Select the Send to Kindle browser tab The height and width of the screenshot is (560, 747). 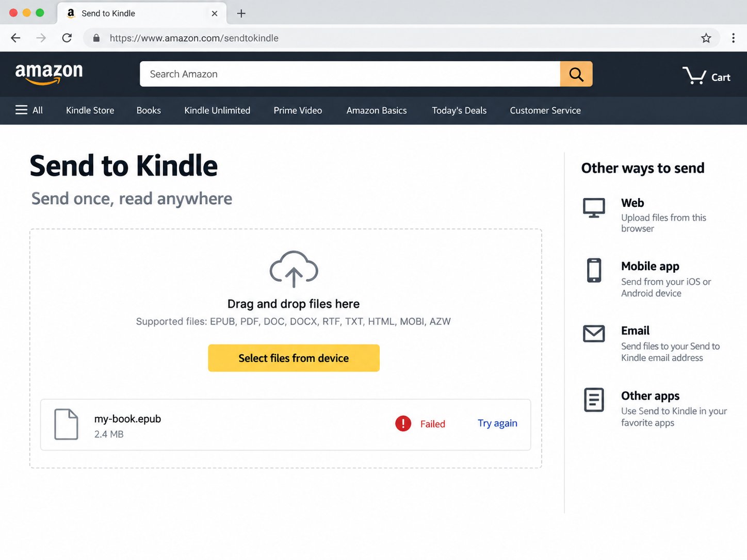[x=141, y=13]
